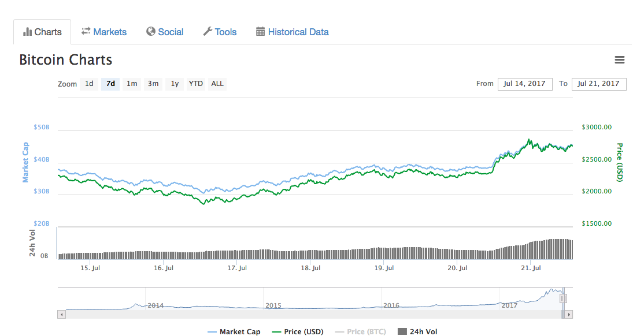This screenshot has width=644, height=336.
Task: Click the $40B market cap axis label
Action: pyautogui.click(x=42, y=159)
